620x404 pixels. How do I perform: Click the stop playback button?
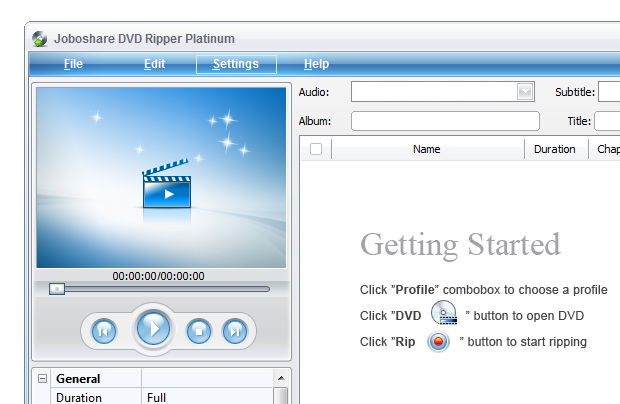(x=199, y=331)
